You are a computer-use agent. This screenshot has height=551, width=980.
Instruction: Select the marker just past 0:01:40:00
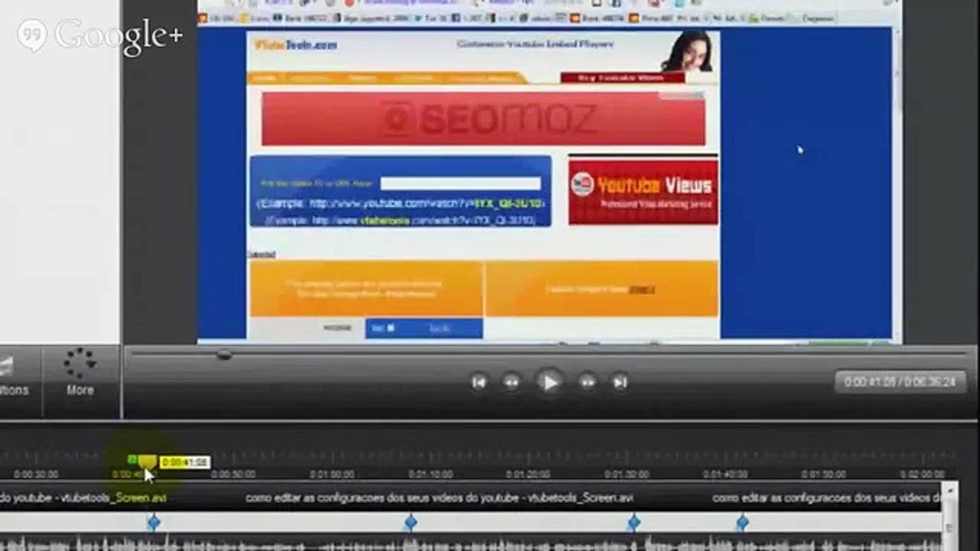point(742,523)
